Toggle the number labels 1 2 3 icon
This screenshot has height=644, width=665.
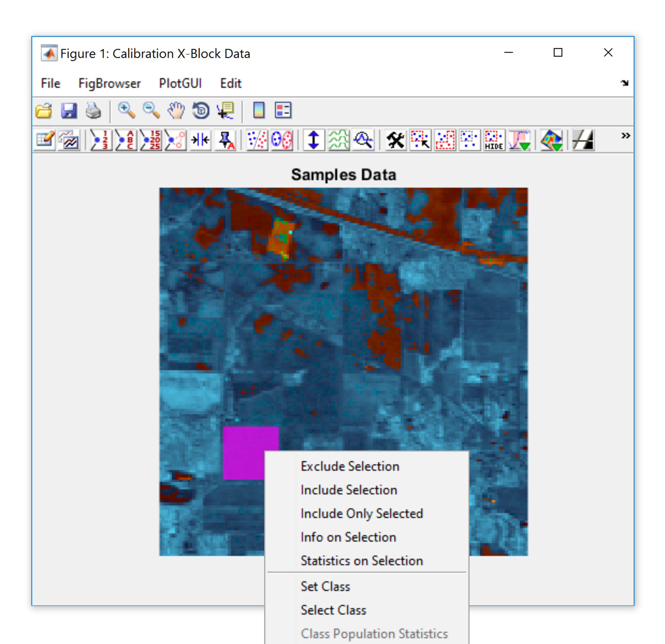coord(100,140)
